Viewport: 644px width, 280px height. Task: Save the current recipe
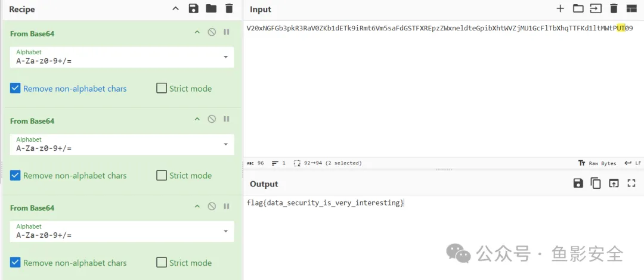193,8
